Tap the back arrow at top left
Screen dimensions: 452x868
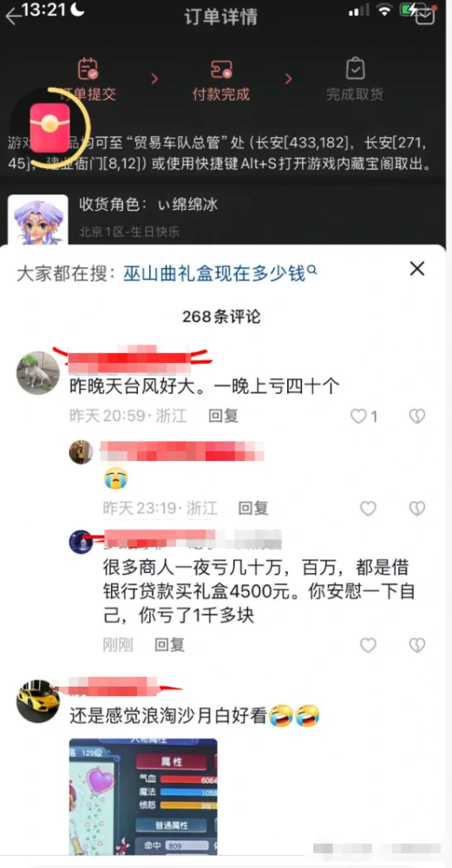pos(13,16)
